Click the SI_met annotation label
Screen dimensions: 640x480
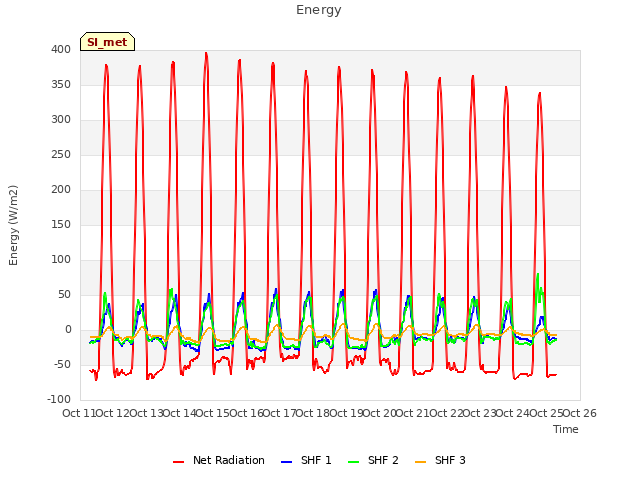pyautogui.click(x=107, y=42)
